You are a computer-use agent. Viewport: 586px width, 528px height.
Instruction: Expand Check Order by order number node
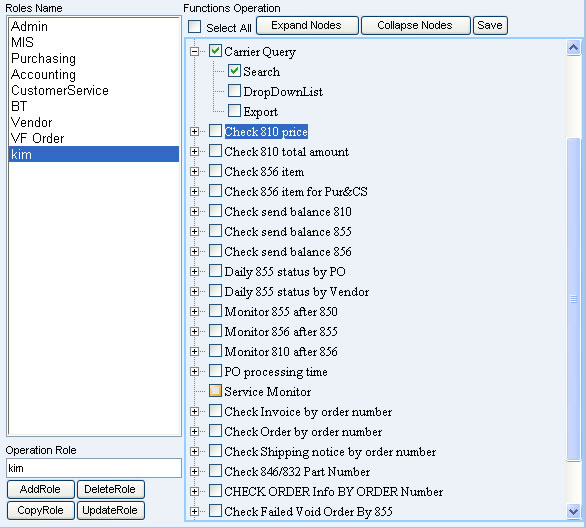pyautogui.click(x=194, y=431)
